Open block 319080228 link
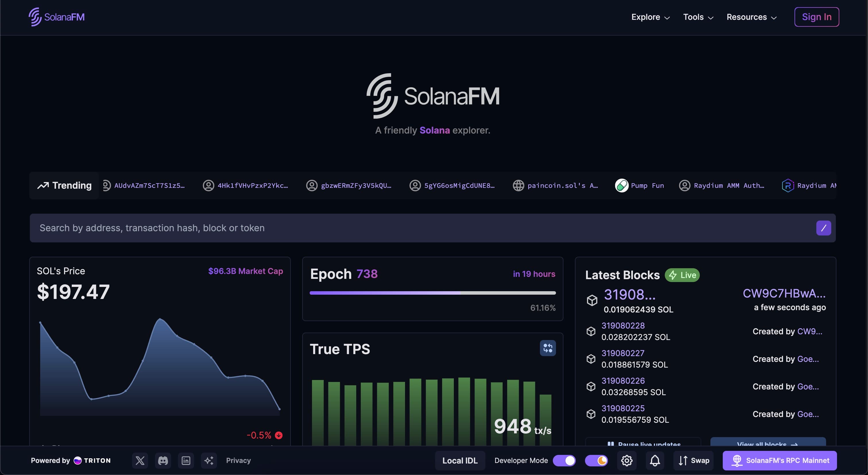This screenshot has width=868, height=475. [x=623, y=326]
